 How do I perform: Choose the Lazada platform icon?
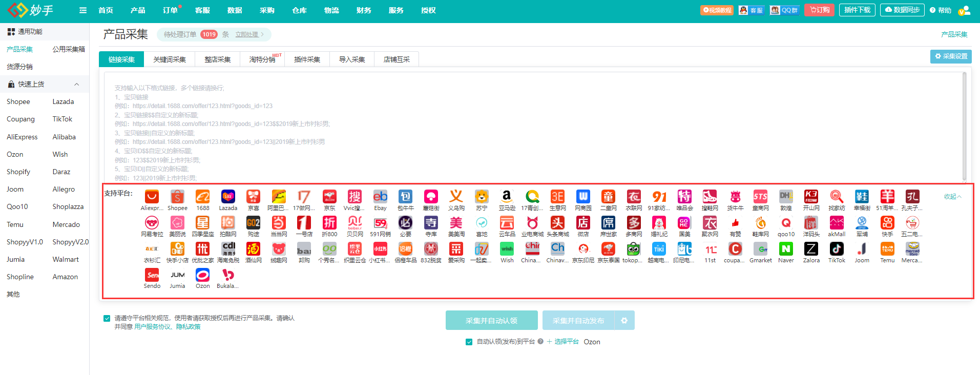[x=228, y=197]
